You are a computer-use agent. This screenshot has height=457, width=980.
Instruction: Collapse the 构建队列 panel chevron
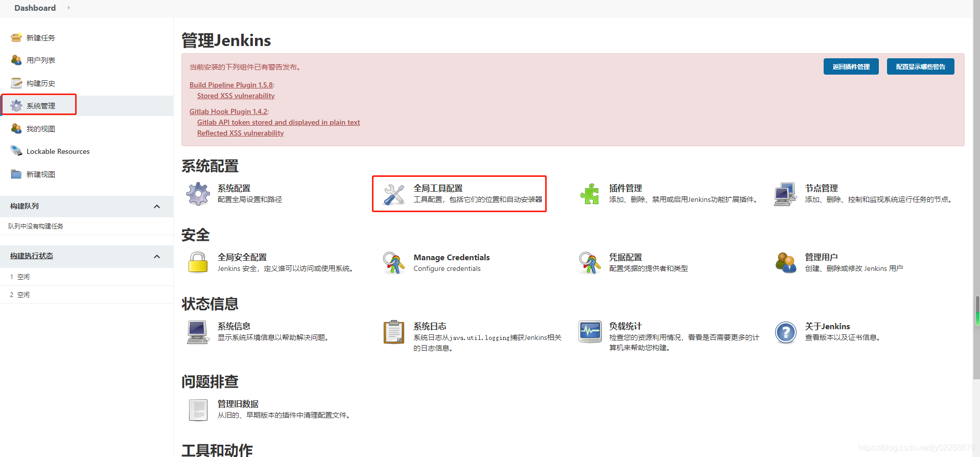(157, 207)
